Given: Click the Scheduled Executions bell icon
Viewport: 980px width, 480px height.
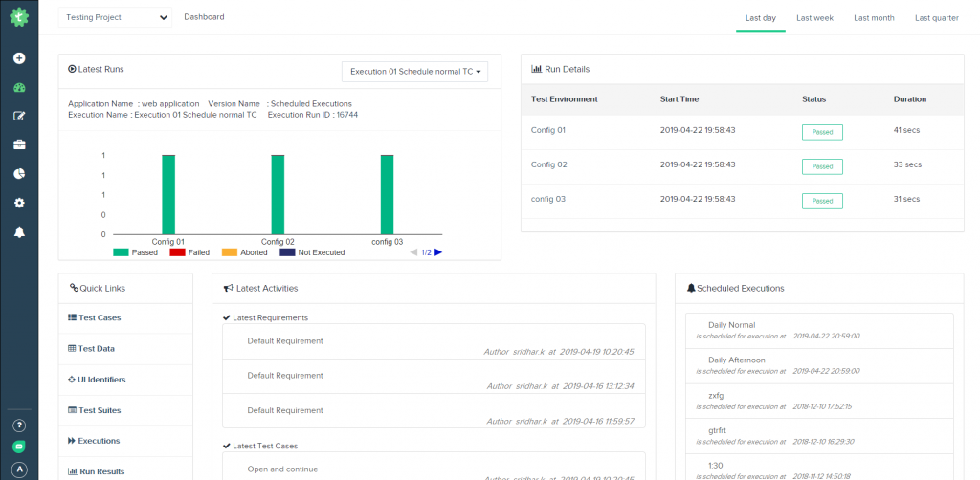Looking at the screenshot, I should coord(691,289).
